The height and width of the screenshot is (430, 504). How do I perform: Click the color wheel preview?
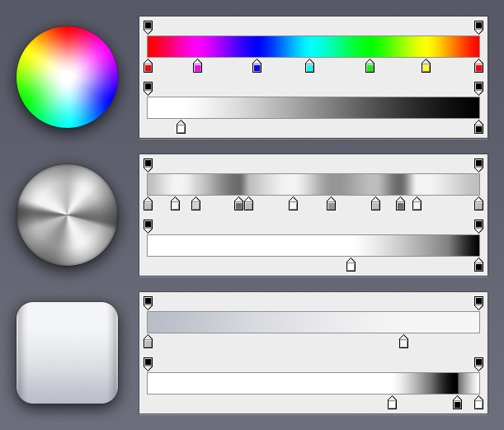[x=67, y=78]
